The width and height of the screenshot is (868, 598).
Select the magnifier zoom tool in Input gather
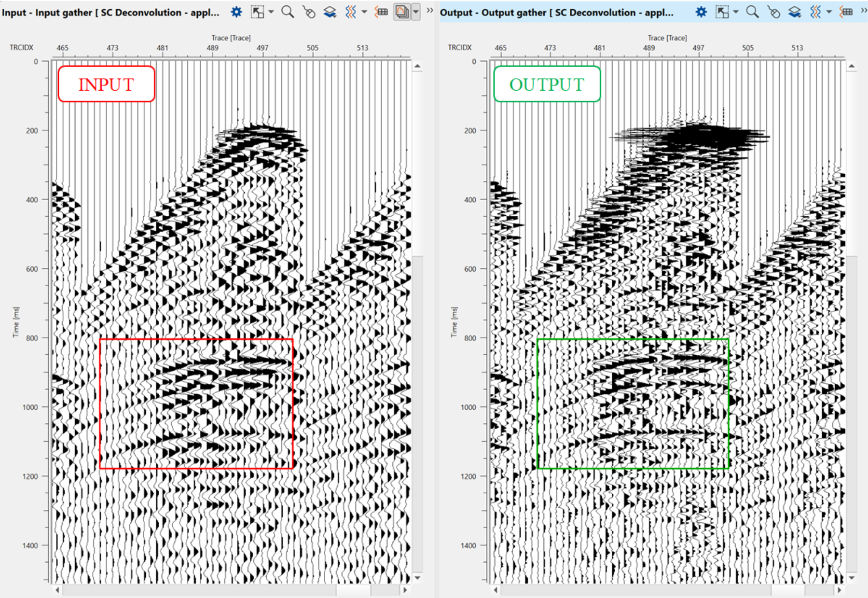click(288, 12)
